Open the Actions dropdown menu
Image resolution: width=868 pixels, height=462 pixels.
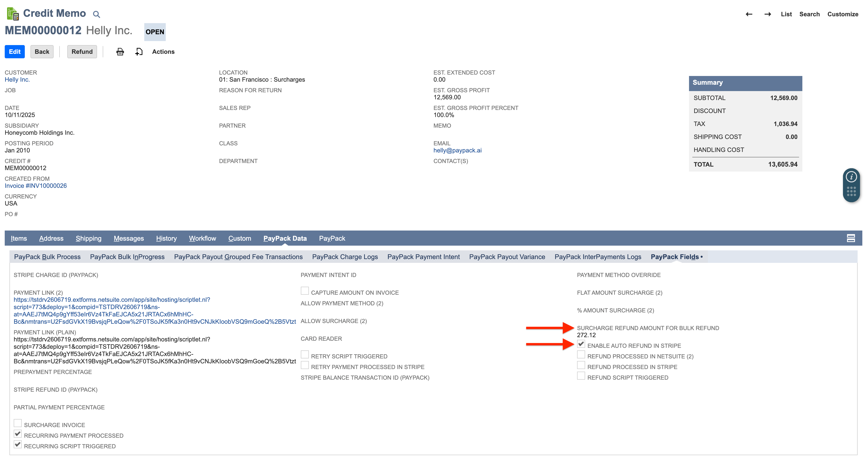pos(163,51)
